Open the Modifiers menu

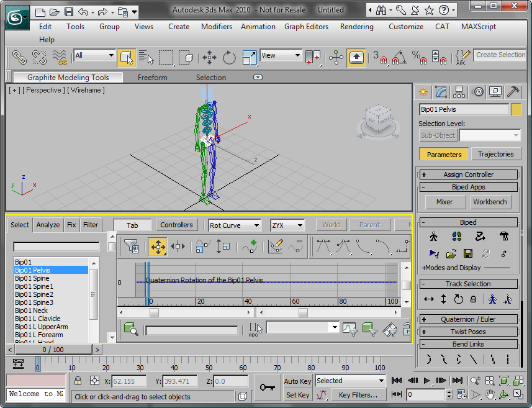click(217, 27)
